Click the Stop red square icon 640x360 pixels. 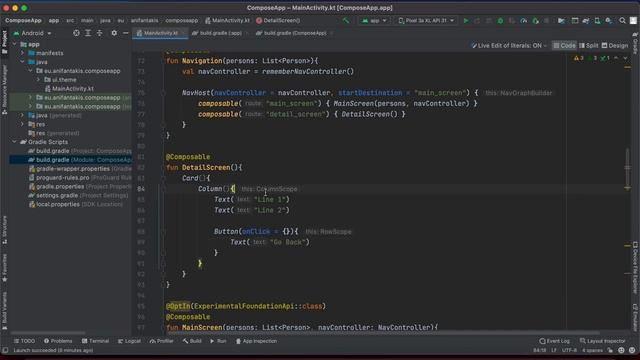point(547,20)
